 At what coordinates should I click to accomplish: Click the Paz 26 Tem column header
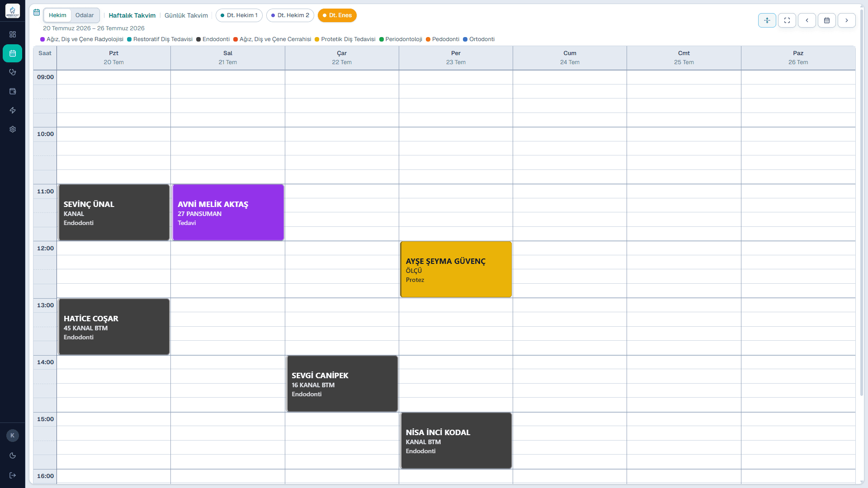tap(798, 58)
